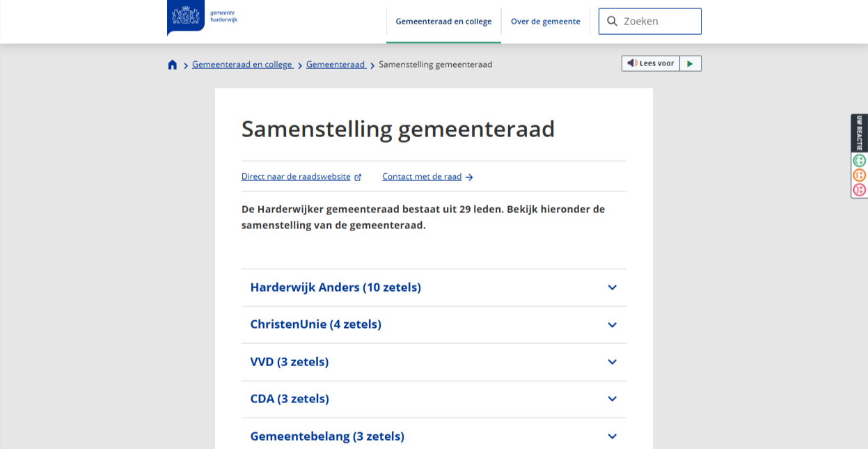The image size is (868, 449).
Task: Open Contact met de raad link
Action: pos(427,177)
